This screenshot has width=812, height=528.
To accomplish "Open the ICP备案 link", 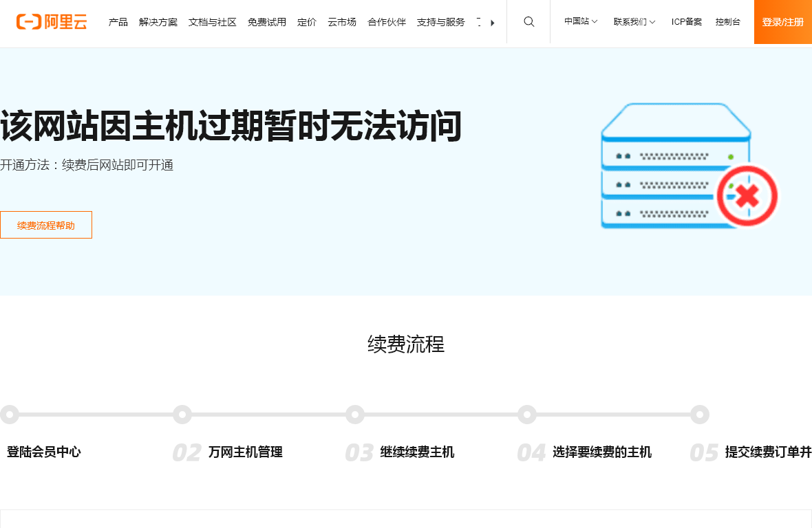I will [x=686, y=22].
